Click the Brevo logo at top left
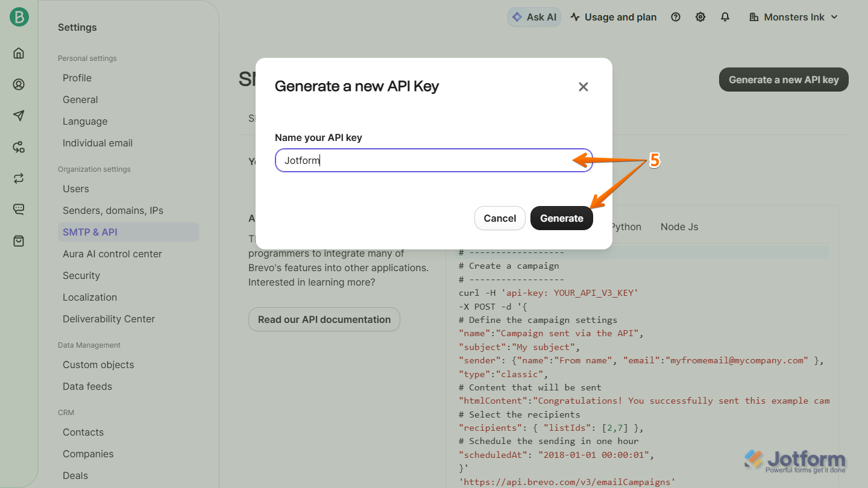 pyautogui.click(x=18, y=17)
